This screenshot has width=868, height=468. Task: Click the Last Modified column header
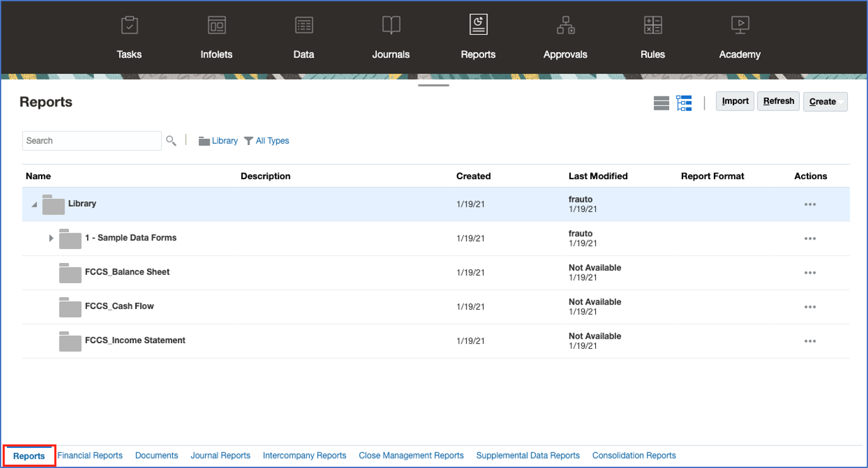click(x=598, y=176)
